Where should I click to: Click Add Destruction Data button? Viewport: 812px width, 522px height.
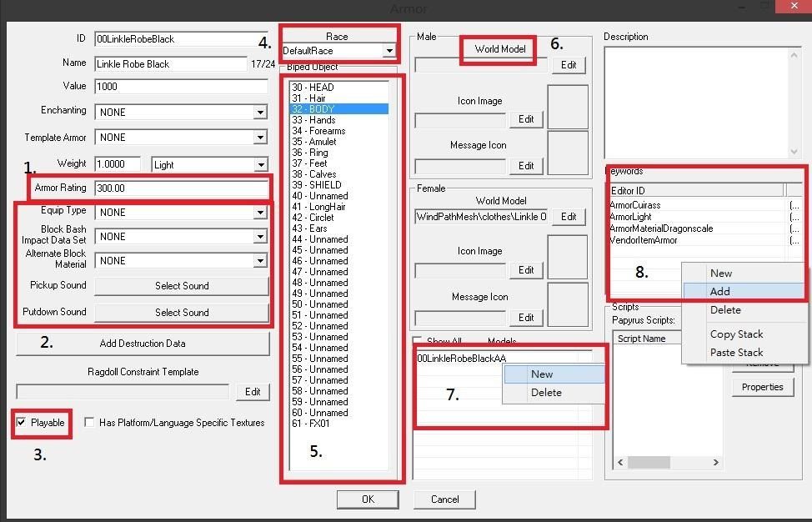point(143,344)
